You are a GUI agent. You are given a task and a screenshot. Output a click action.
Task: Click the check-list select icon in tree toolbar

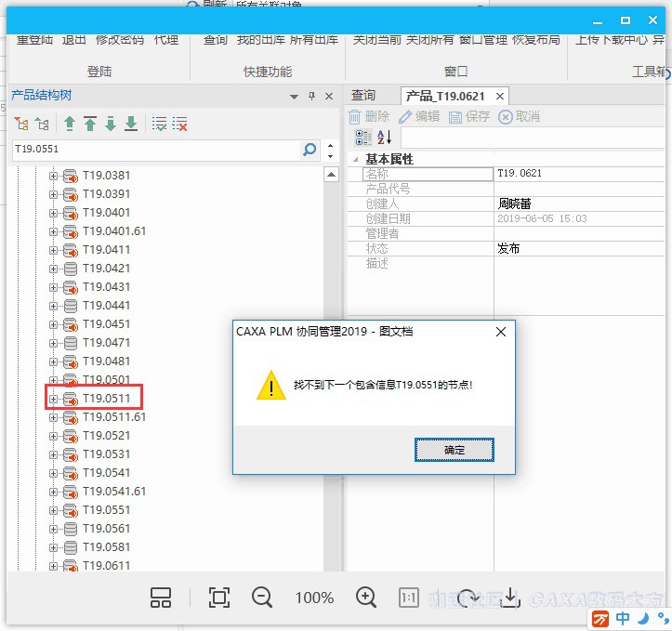click(159, 124)
